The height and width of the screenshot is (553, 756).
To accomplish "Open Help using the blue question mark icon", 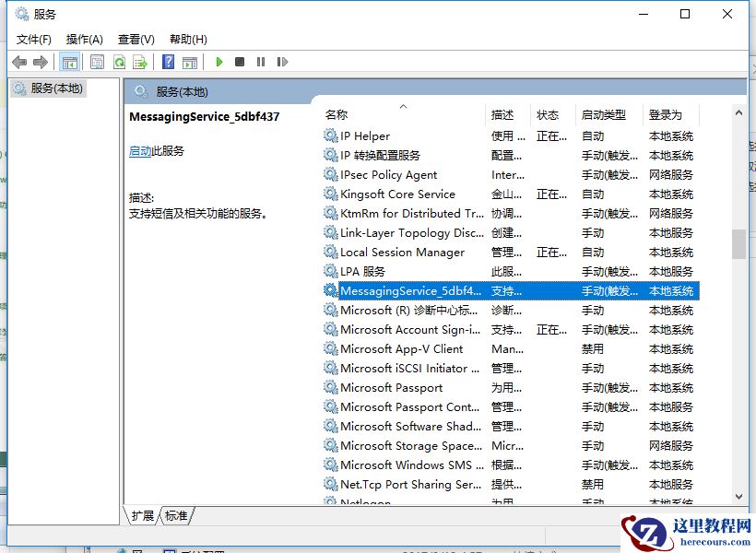I will 169,62.
